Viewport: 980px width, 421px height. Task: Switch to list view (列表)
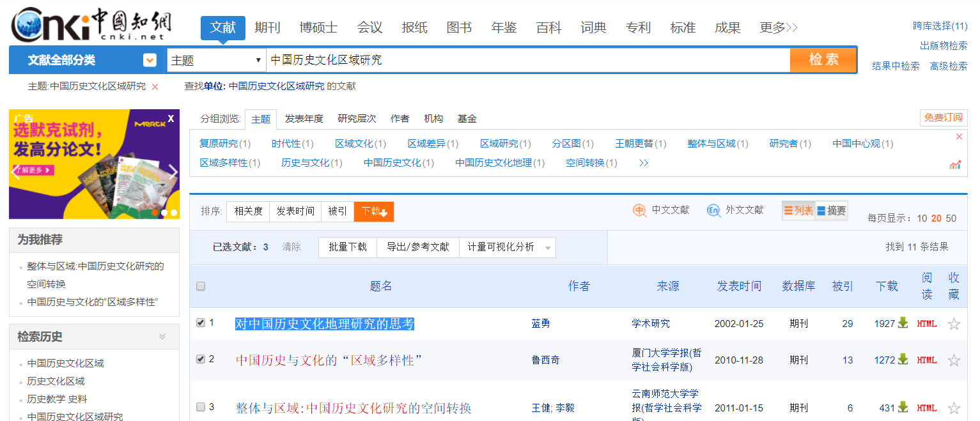[x=798, y=211]
